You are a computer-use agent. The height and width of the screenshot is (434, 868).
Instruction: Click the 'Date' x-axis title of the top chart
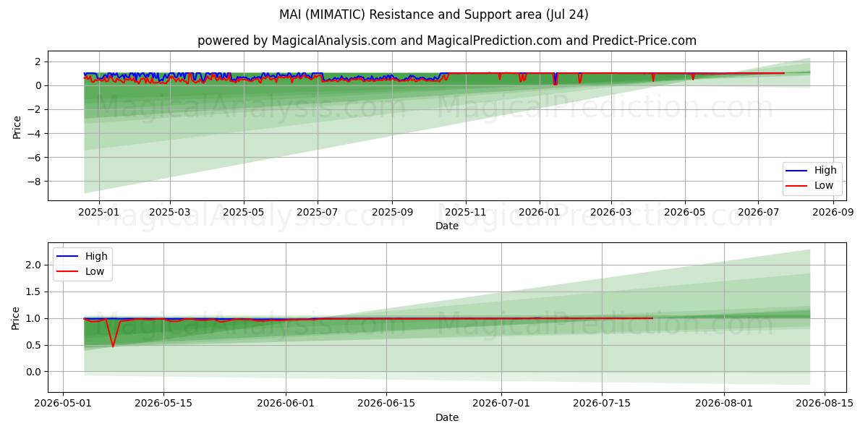click(x=447, y=226)
